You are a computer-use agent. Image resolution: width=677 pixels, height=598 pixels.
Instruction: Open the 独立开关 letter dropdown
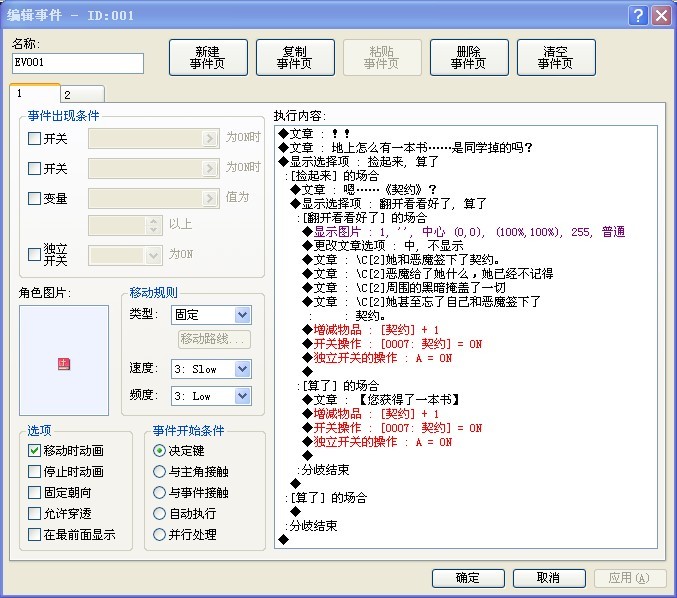(x=125, y=256)
